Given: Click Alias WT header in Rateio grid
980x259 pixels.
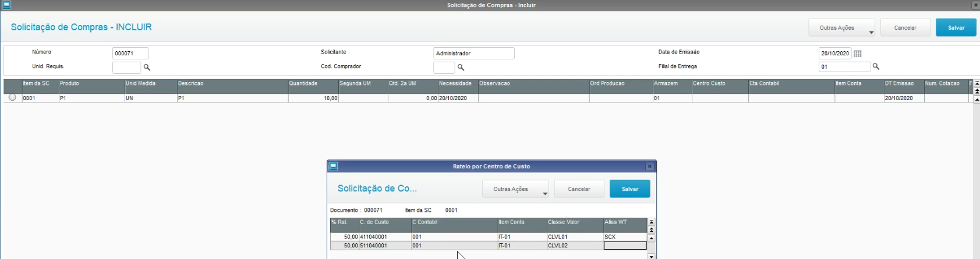Looking at the screenshot, I should (625, 225).
